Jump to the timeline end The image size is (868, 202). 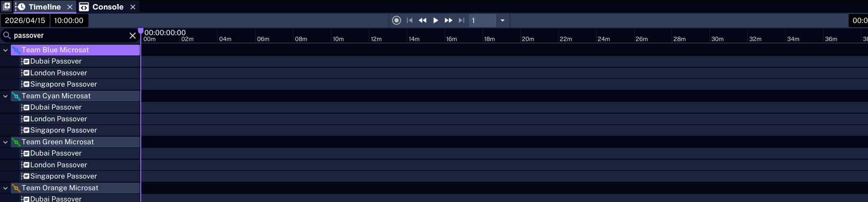click(461, 20)
